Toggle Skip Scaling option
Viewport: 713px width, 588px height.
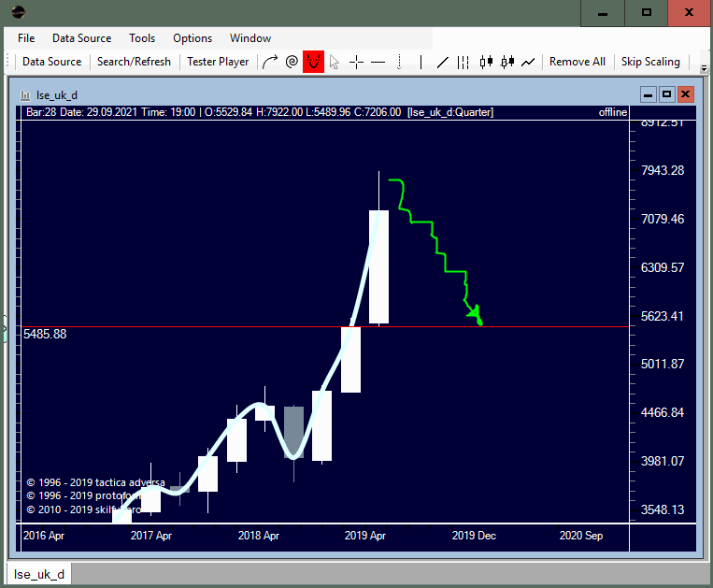pos(650,62)
